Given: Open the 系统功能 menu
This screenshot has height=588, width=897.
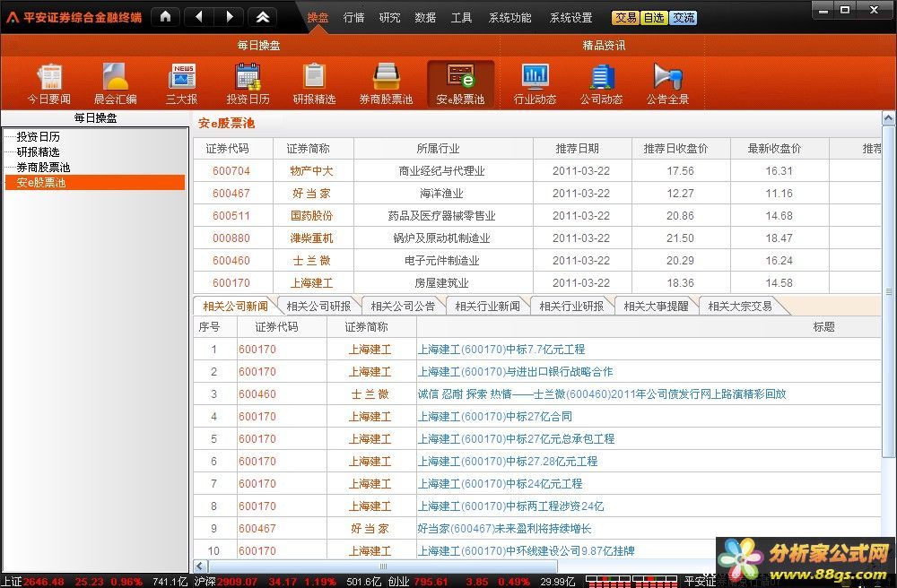Looking at the screenshot, I should coord(509,18).
